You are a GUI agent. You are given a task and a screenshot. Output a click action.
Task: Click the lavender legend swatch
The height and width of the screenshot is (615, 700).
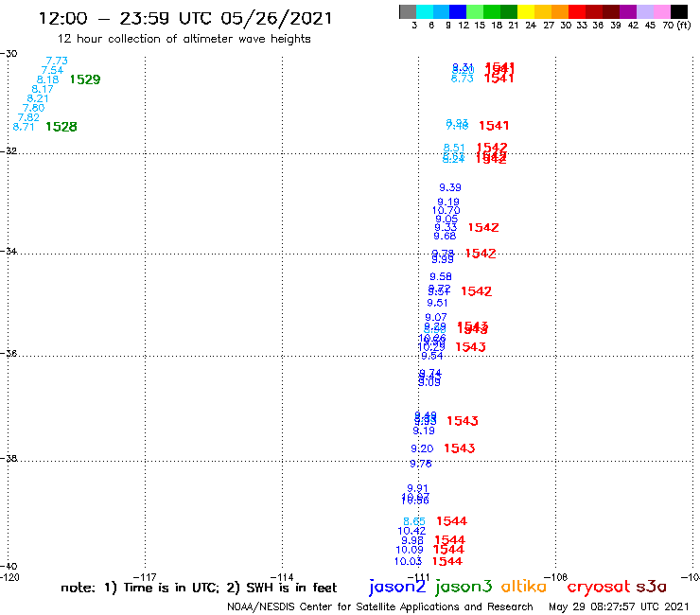pos(645,12)
